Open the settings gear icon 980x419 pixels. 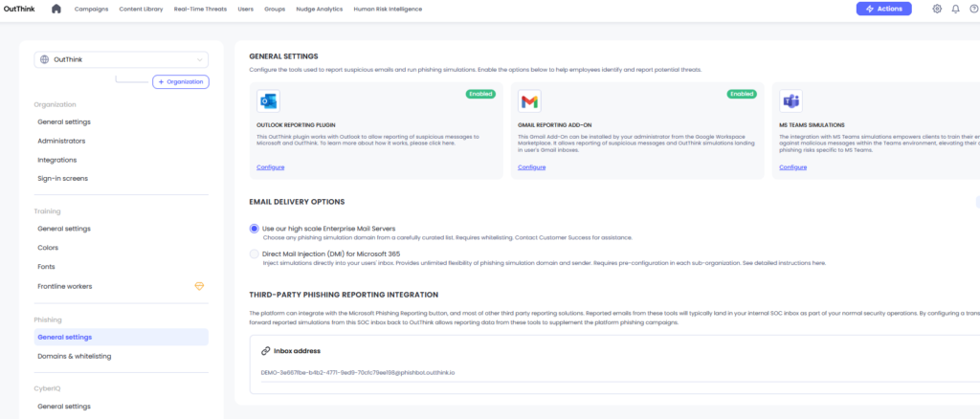pyautogui.click(x=937, y=9)
